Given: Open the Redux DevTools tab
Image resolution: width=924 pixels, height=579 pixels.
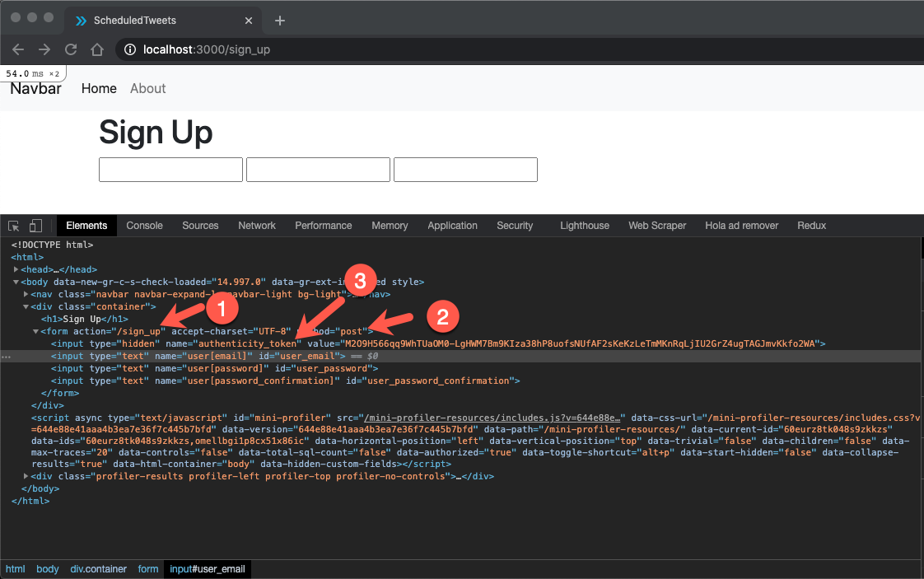Looking at the screenshot, I should pos(811,226).
